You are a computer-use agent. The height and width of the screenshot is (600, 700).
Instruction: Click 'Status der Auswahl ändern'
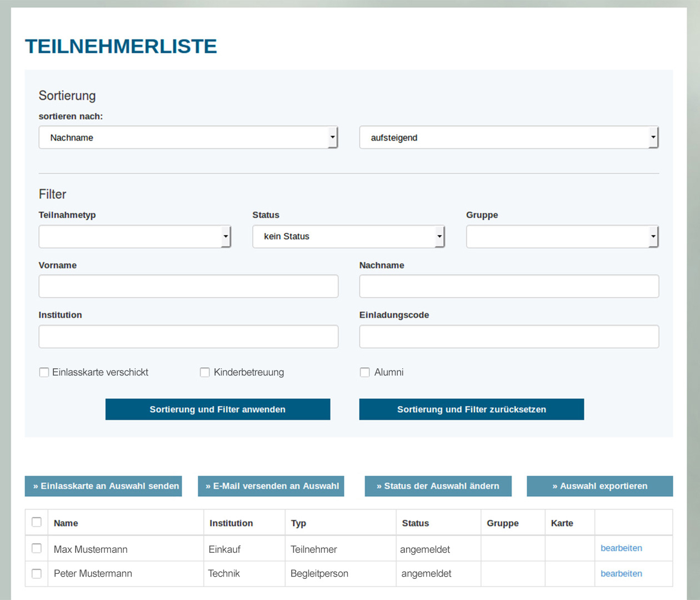(438, 486)
